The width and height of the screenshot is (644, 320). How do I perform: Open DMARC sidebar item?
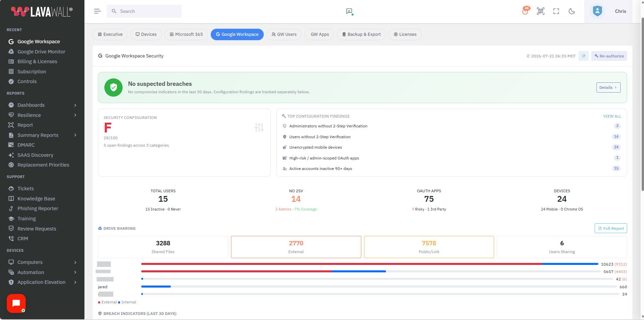coord(26,145)
